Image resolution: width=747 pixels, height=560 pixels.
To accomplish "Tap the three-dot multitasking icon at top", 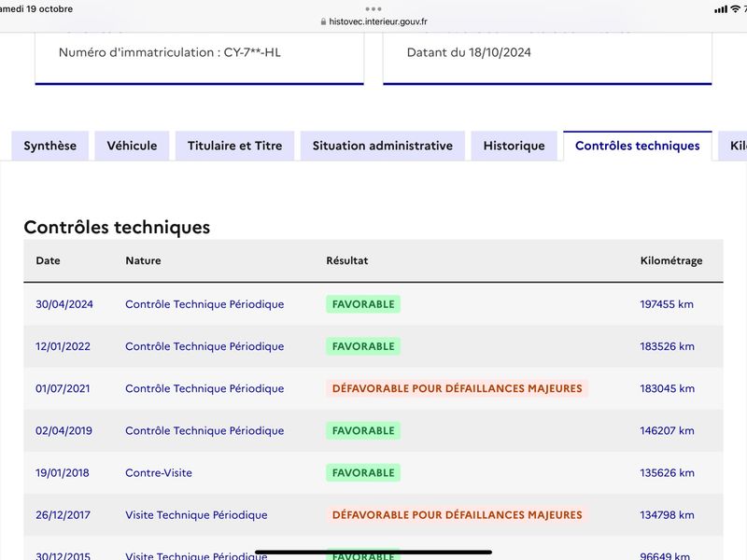I will [373, 8].
